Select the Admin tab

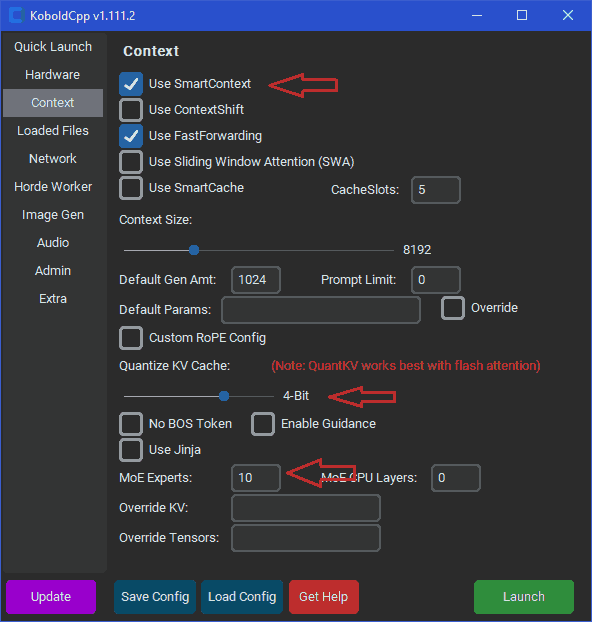click(x=53, y=271)
